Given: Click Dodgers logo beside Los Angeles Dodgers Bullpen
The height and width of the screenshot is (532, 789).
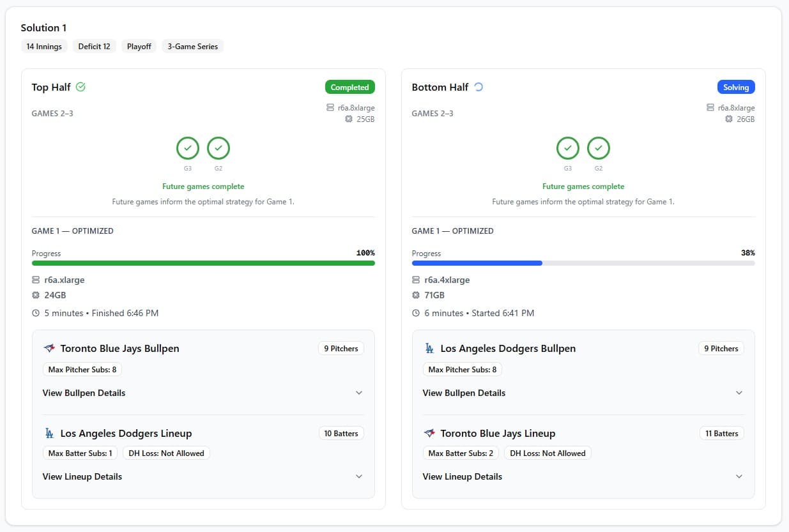Looking at the screenshot, I should [x=429, y=349].
